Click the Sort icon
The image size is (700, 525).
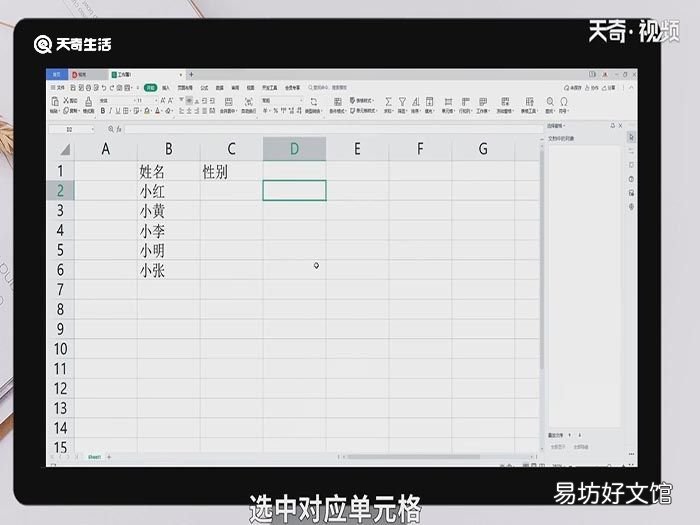click(416, 102)
